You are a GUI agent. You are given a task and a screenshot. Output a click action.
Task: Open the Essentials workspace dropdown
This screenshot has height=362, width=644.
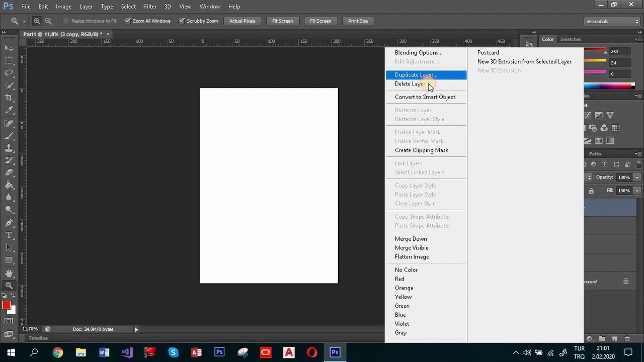pyautogui.click(x=612, y=21)
